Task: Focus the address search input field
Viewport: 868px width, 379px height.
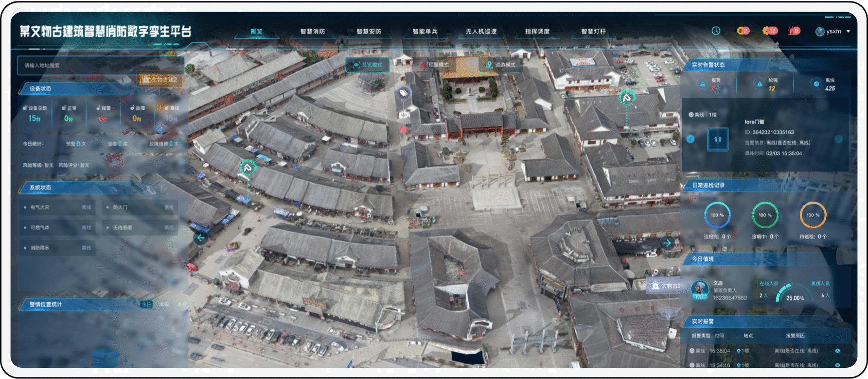Action: click(x=101, y=65)
